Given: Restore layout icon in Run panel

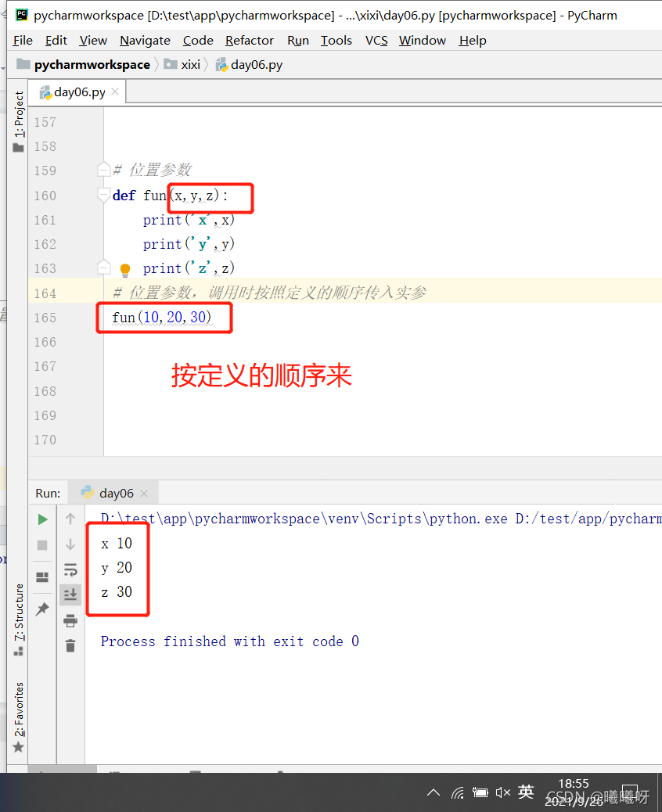Looking at the screenshot, I should pyautogui.click(x=42, y=577).
